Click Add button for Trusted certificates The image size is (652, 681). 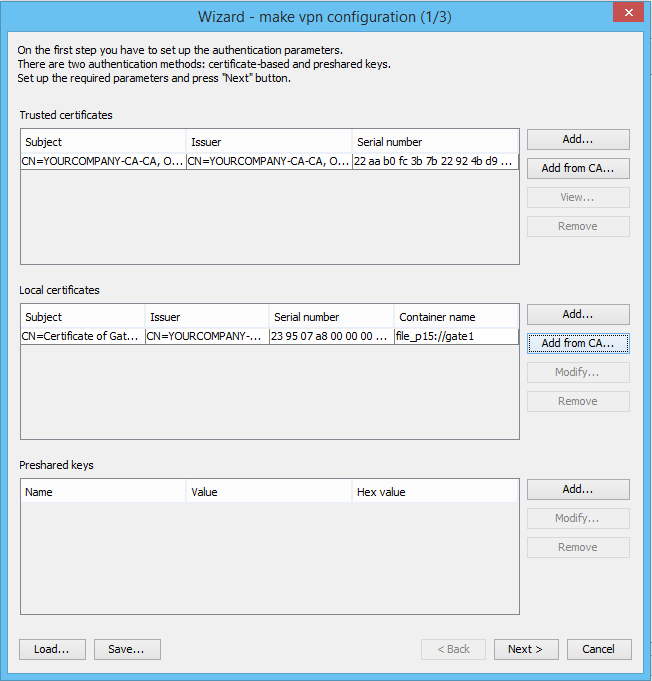pyautogui.click(x=578, y=139)
